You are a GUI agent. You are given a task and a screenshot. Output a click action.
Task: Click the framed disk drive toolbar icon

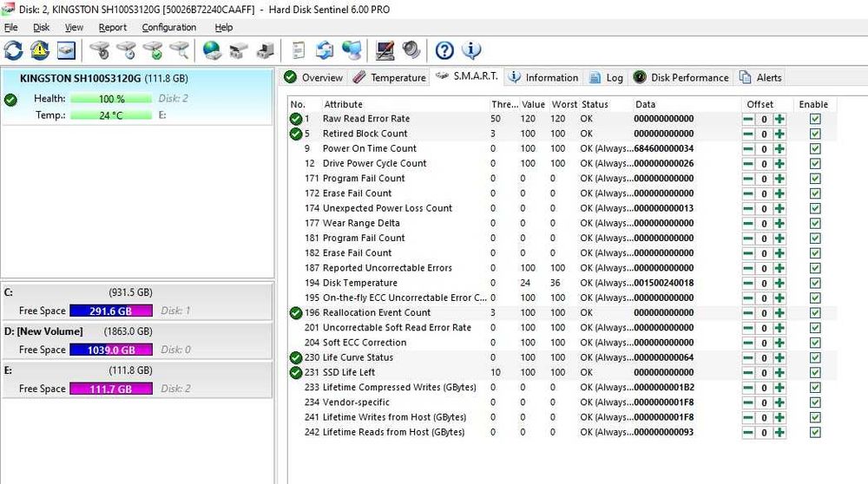pyautogui.click(x=66, y=50)
